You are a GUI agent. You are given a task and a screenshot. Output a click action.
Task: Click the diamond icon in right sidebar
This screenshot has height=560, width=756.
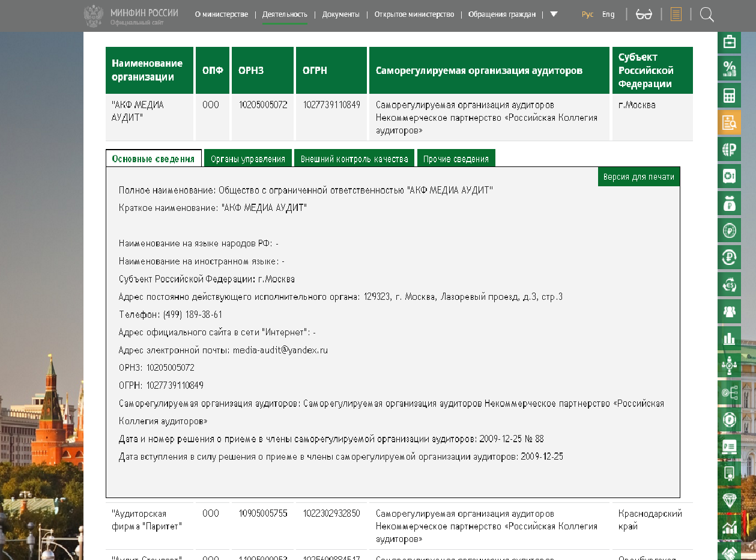coord(729,501)
